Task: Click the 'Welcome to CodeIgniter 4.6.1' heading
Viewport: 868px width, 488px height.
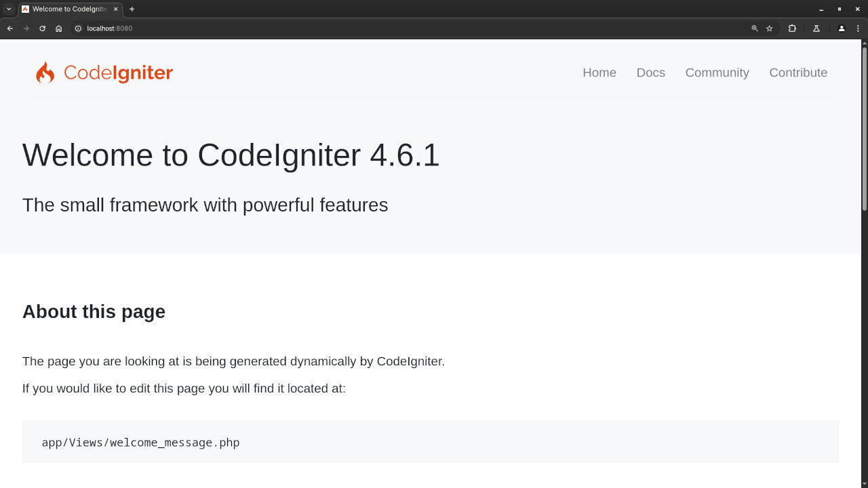Action: point(231,155)
